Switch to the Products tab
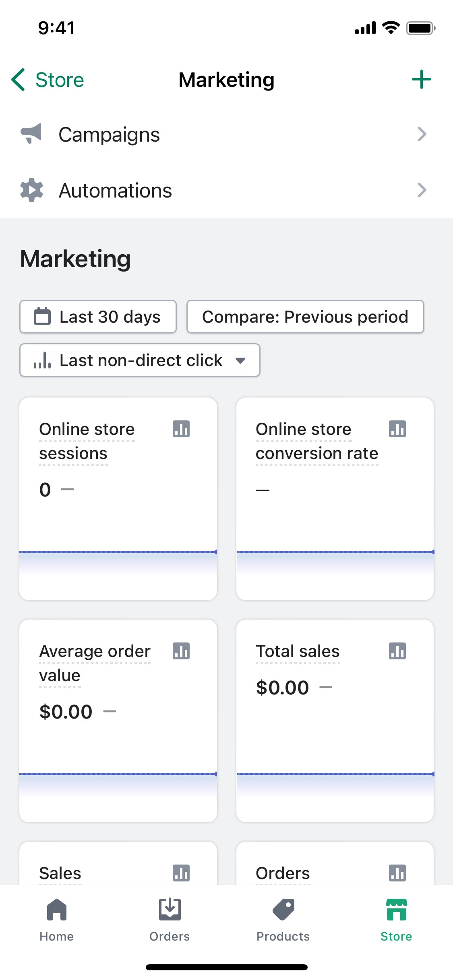Image resolution: width=453 pixels, height=980 pixels. click(x=283, y=920)
